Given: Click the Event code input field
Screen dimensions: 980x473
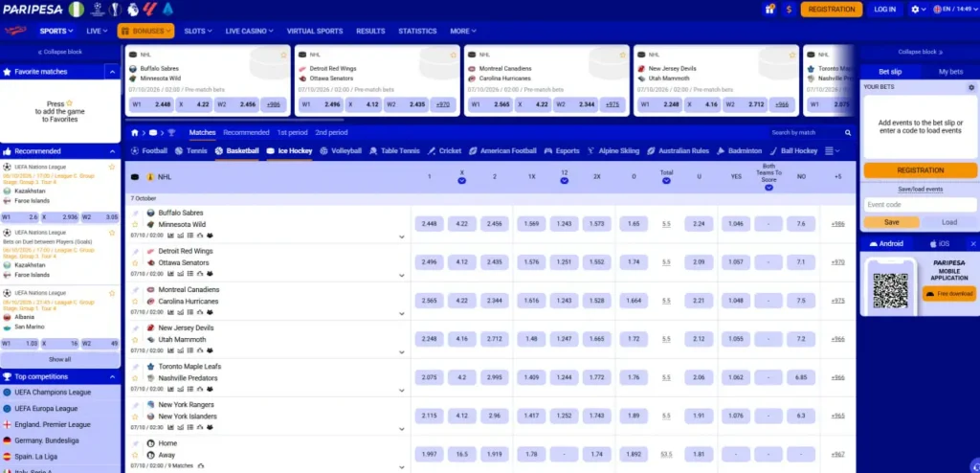Looking at the screenshot, I should coord(920,205).
